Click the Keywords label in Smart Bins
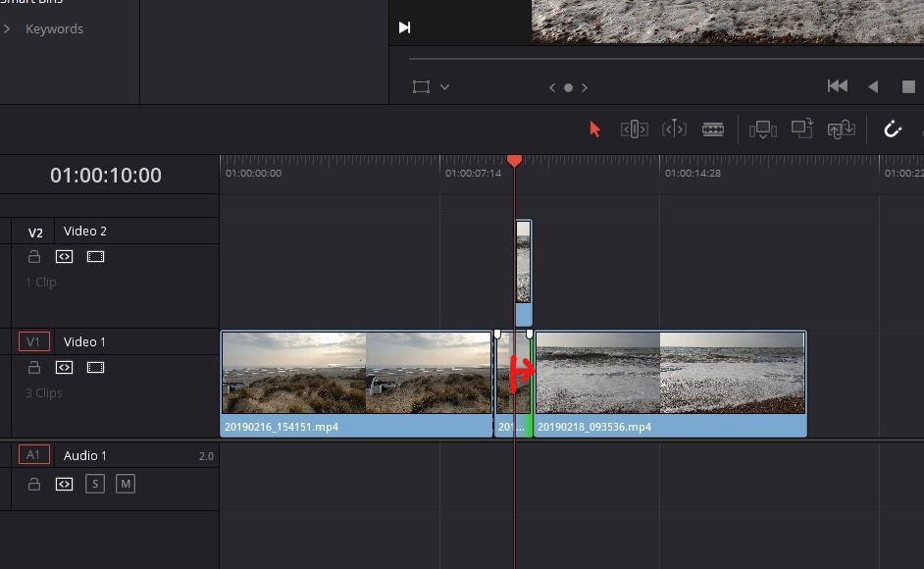The height and width of the screenshot is (569, 924). click(x=54, y=28)
